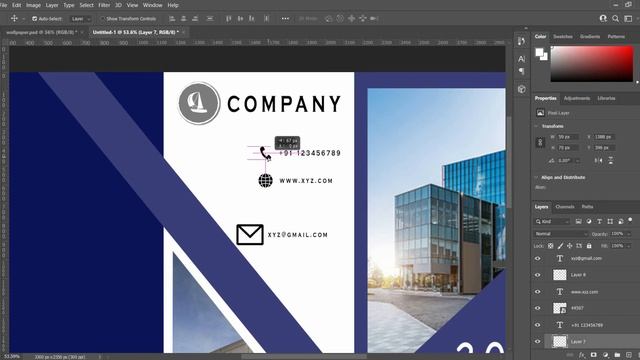Toggle visibility of the 44567 smart object layer

(x=538, y=308)
